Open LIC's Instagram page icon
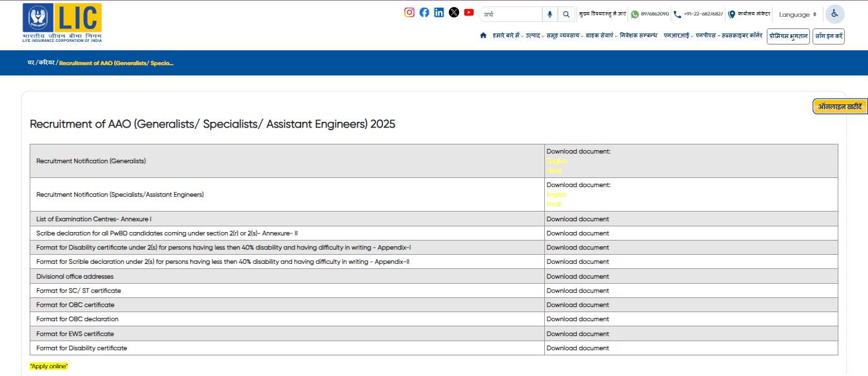Viewport: 868px width, 376px height. (409, 12)
